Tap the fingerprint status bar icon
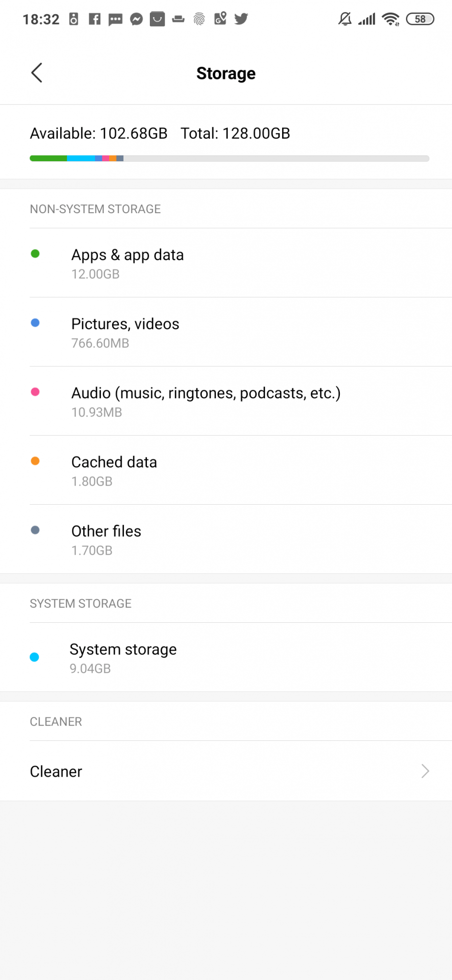This screenshot has width=452, height=980. [x=199, y=19]
